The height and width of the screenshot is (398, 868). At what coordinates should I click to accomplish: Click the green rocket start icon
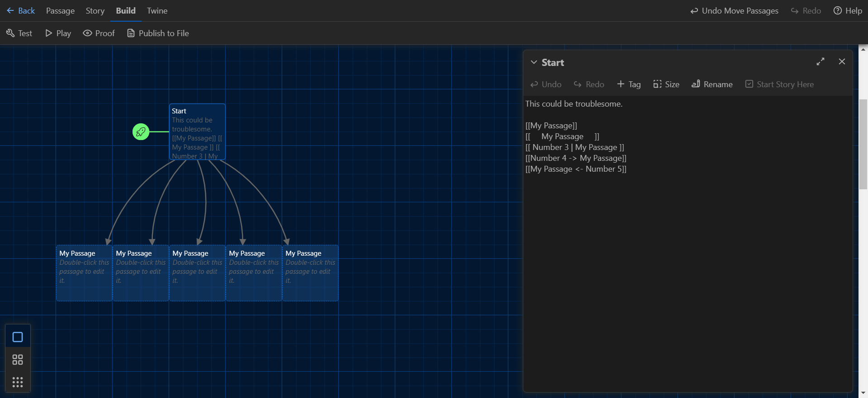pyautogui.click(x=141, y=132)
